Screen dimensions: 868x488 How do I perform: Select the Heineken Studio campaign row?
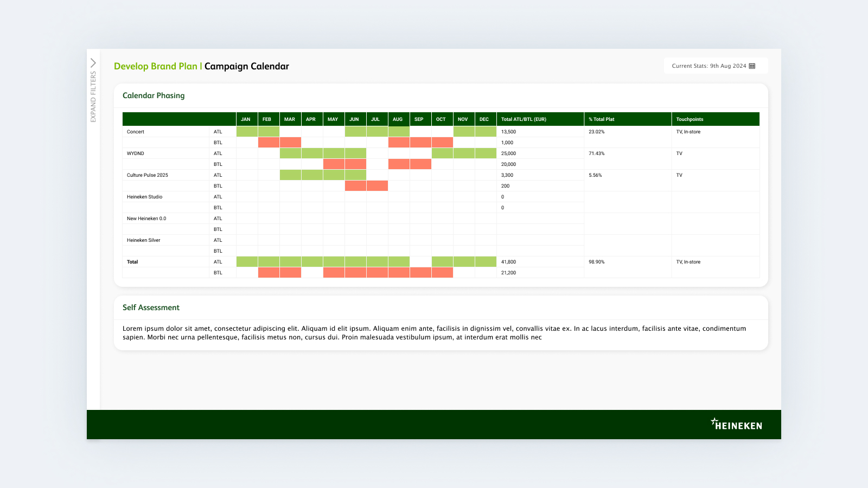coord(144,196)
